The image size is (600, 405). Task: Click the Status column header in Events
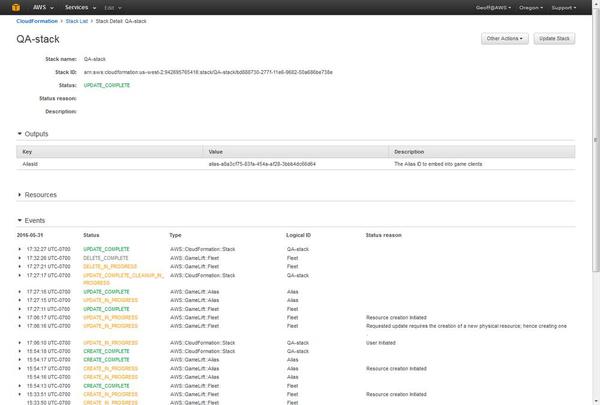[x=91, y=235]
